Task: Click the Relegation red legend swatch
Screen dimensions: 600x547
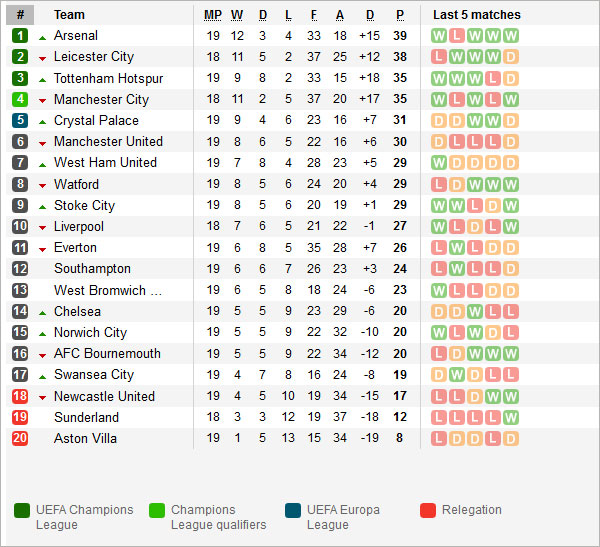Action: pos(428,510)
